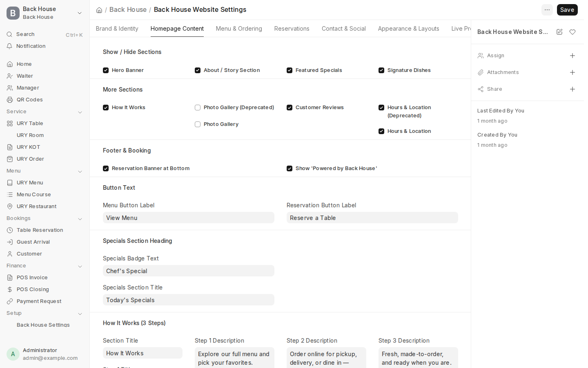Collapse the Bookings sidebar section
Screen dimensions: 588x368
(80, 219)
